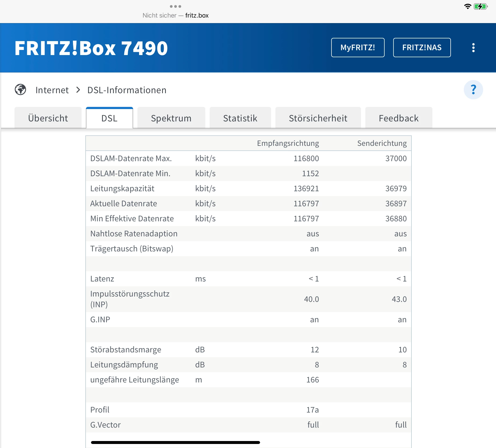Open the three-dot overflow menu in header

[473, 48]
